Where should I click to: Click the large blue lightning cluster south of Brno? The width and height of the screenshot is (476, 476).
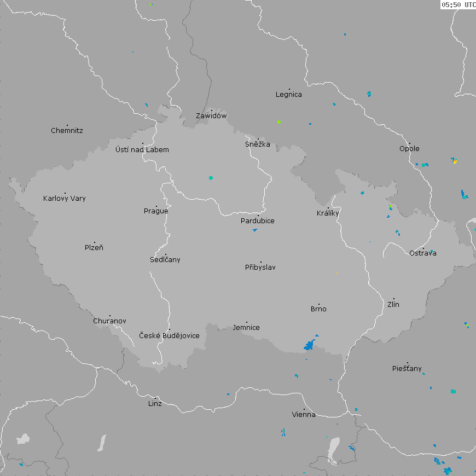pos(310,345)
